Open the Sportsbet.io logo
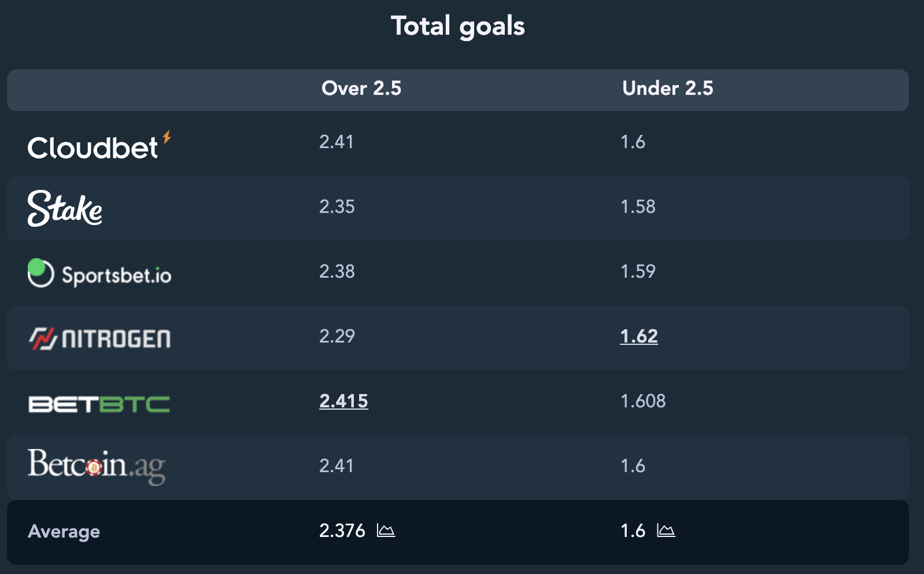 point(99,273)
